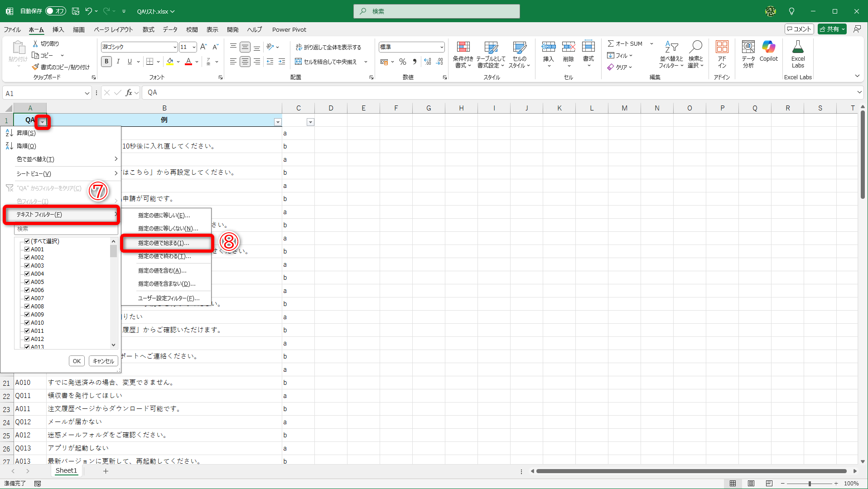Image resolution: width=868 pixels, height=489 pixels.
Task: Choose 'Contains' (指定の値を含む) filter
Action: [166, 271]
